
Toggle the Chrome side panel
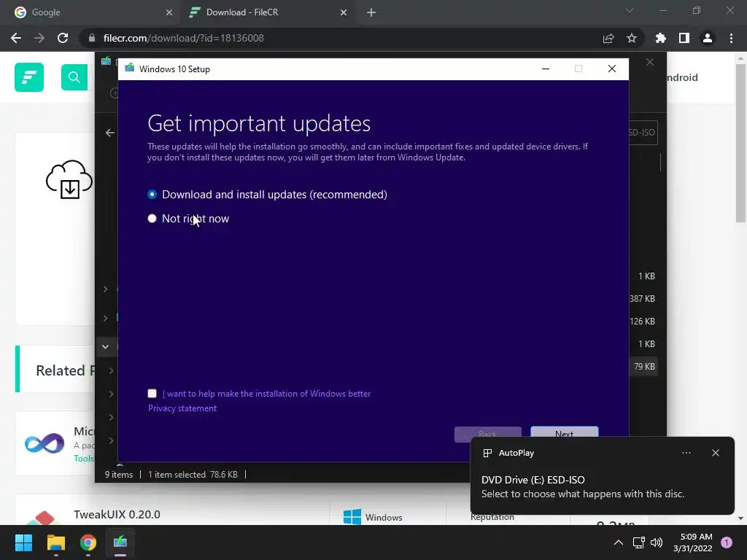tap(684, 38)
